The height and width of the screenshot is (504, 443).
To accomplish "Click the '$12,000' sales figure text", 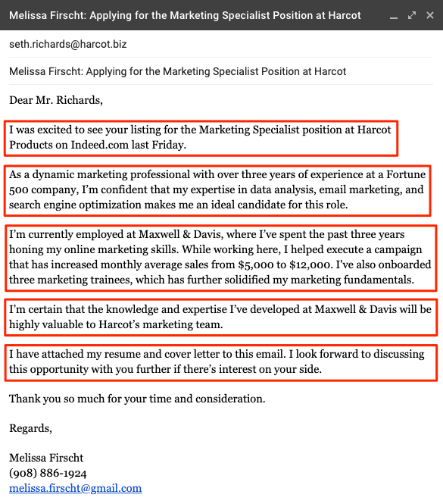I will [310, 265].
